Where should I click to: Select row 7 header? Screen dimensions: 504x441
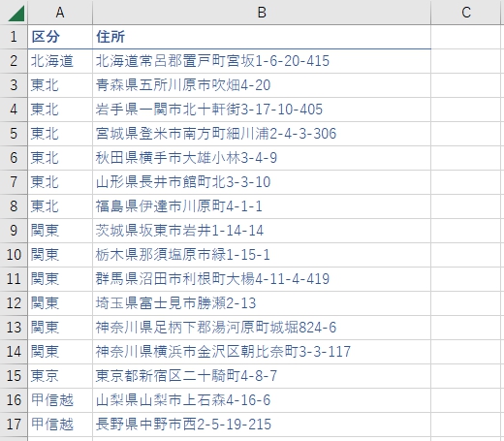click(x=14, y=182)
